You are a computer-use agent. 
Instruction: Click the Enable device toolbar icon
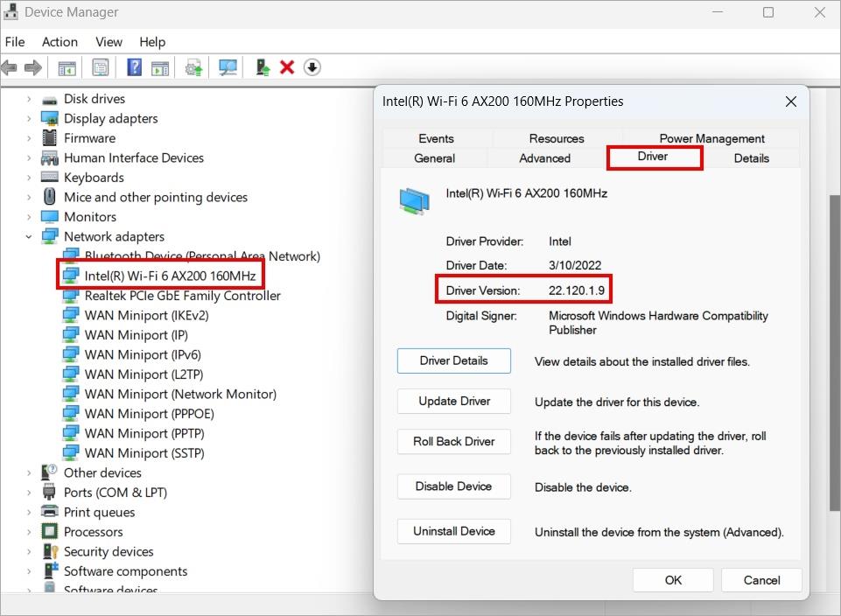click(x=263, y=67)
